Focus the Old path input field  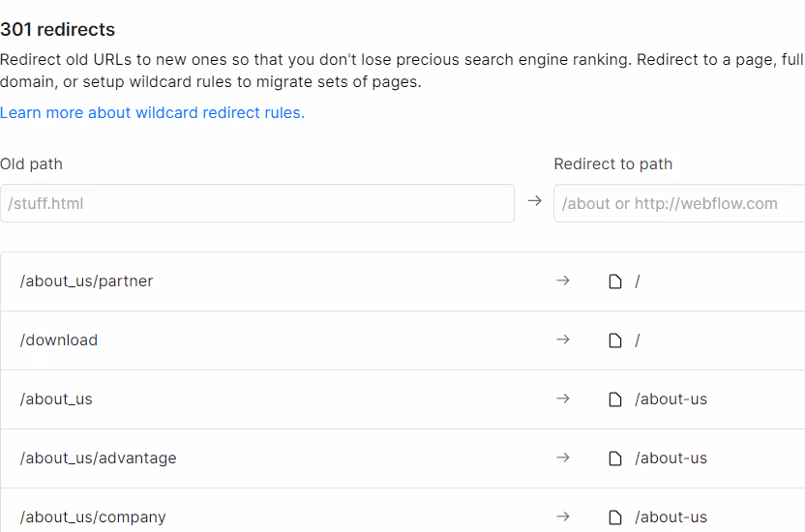click(x=257, y=203)
